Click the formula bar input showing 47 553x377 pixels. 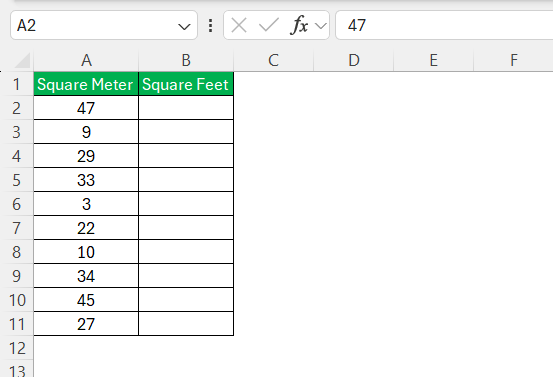[444, 25]
